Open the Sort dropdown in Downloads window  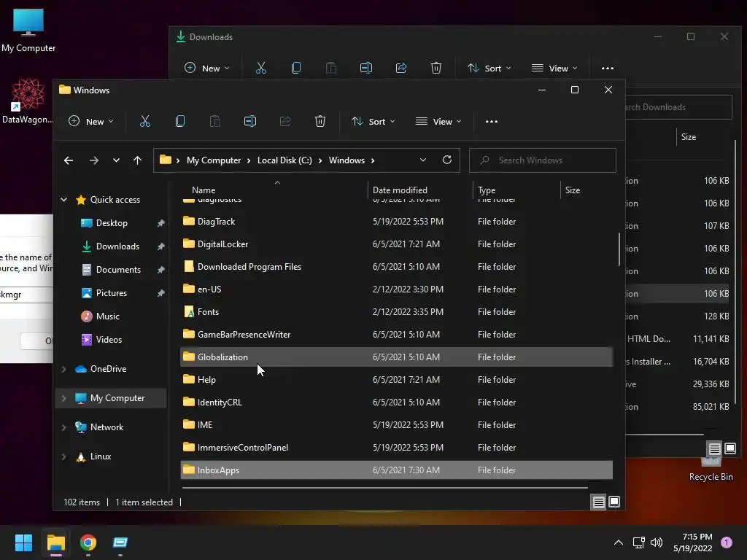pyautogui.click(x=489, y=68)
